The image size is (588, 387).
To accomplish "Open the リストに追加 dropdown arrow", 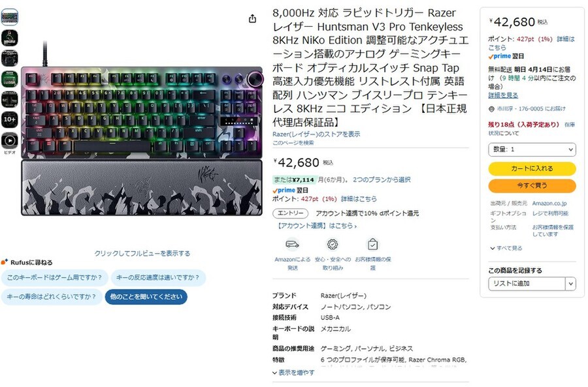I will (570, 284).
